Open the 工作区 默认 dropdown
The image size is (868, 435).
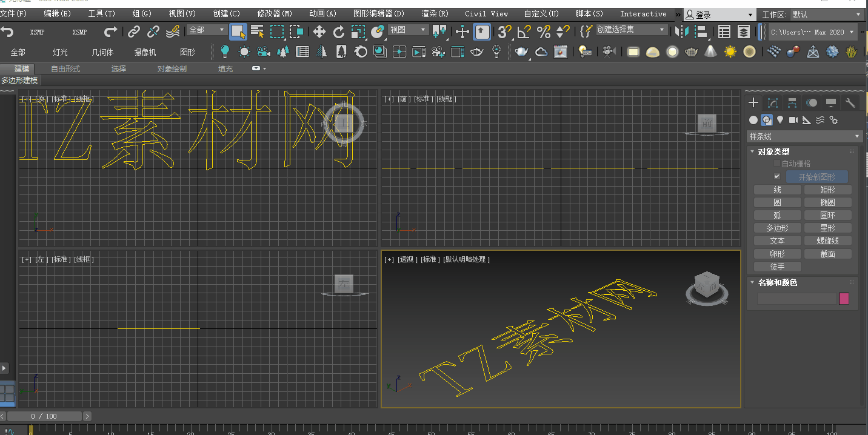click(827, 15)
